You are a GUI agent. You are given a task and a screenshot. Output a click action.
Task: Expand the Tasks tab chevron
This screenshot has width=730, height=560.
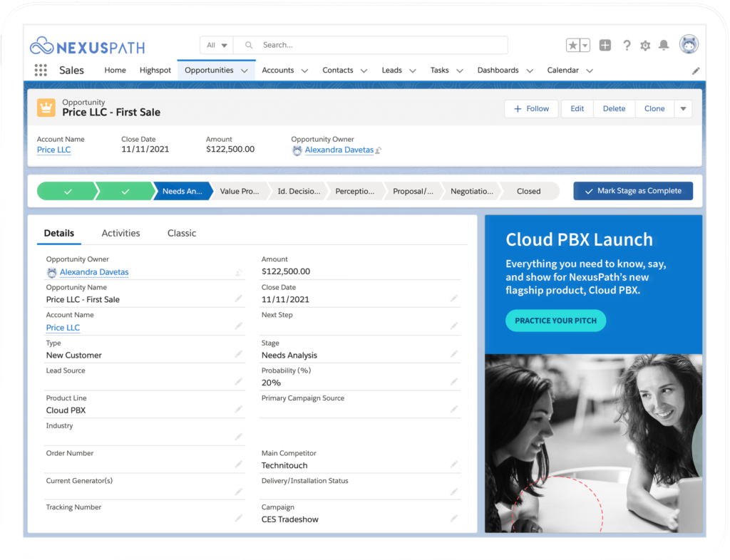(x=460, y=71)
